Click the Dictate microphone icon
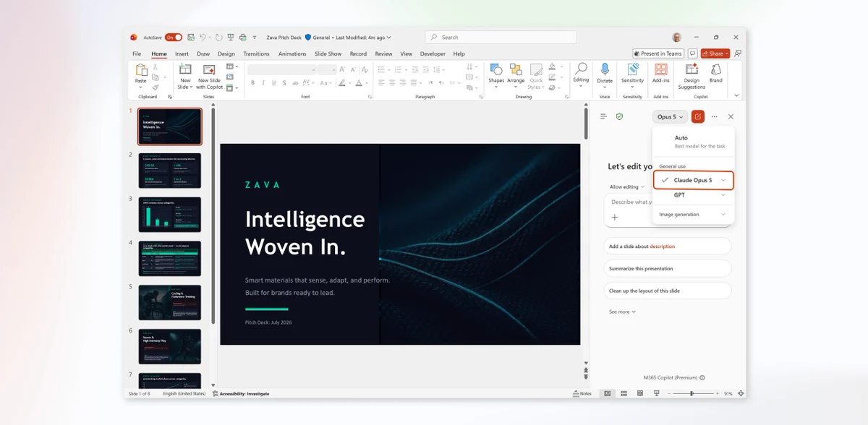The image size is (868, 425). pos(605,69)
